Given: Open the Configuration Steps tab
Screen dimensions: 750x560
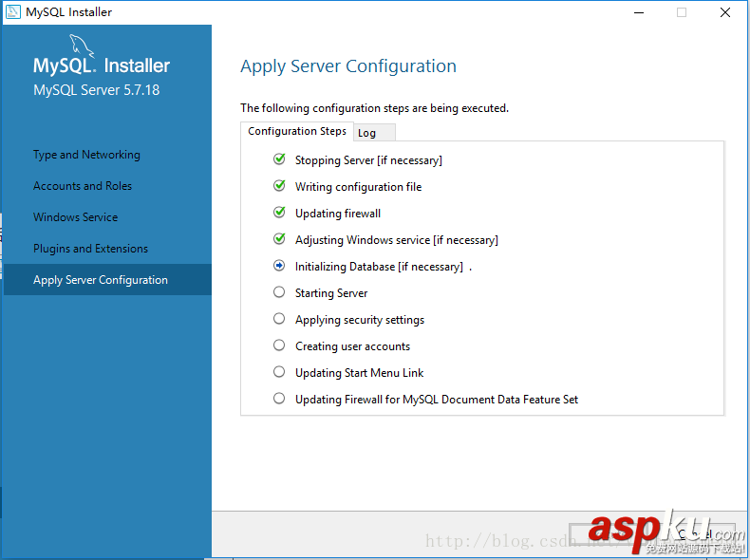Looking at the screenshot, I should coord(297,131).
